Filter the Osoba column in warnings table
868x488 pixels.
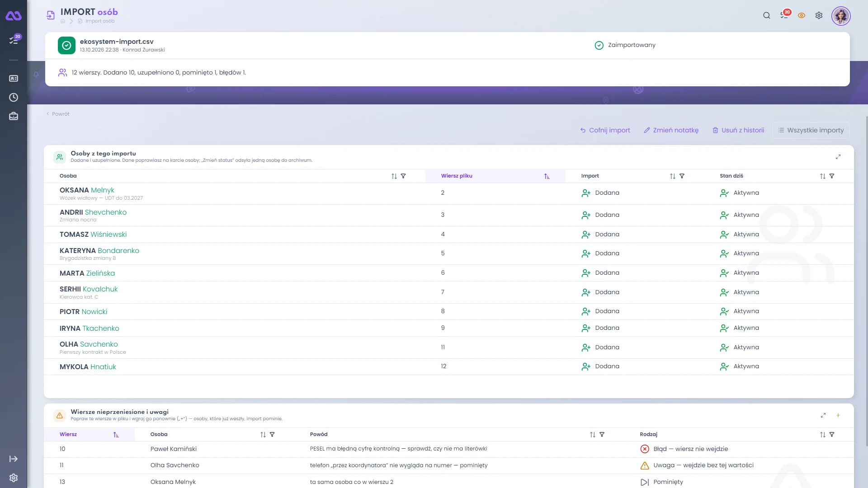point(272,435)
